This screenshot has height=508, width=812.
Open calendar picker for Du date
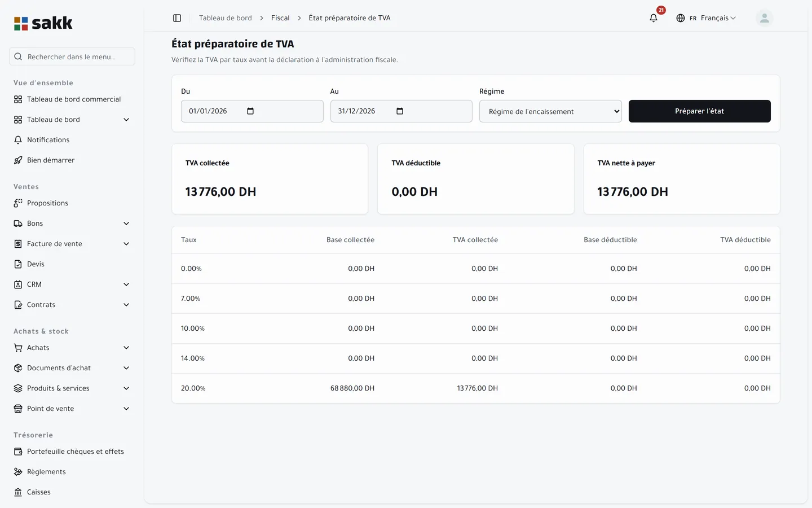[x=250, y=111]
